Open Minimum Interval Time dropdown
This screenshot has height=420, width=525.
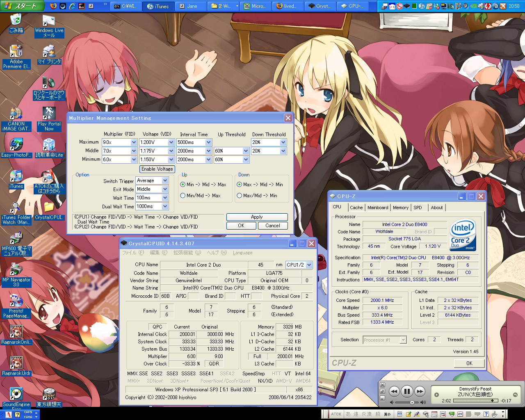(x=208, y=160)
